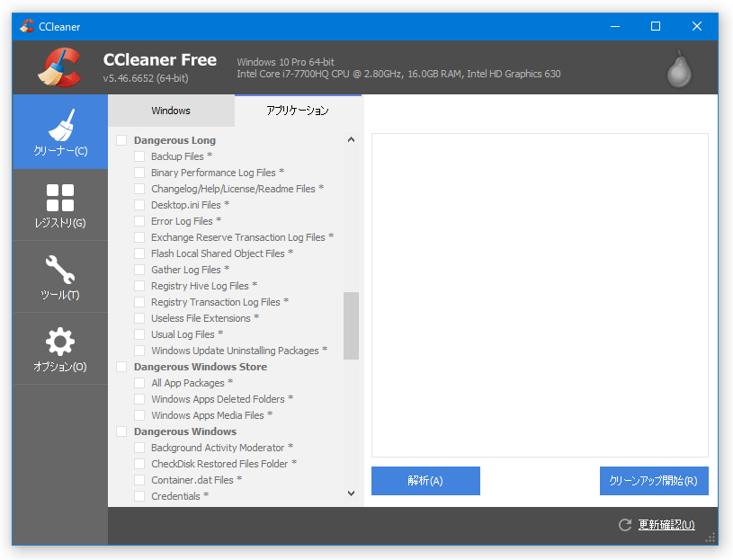Check Background Activity Moderator option

point(139,448)
